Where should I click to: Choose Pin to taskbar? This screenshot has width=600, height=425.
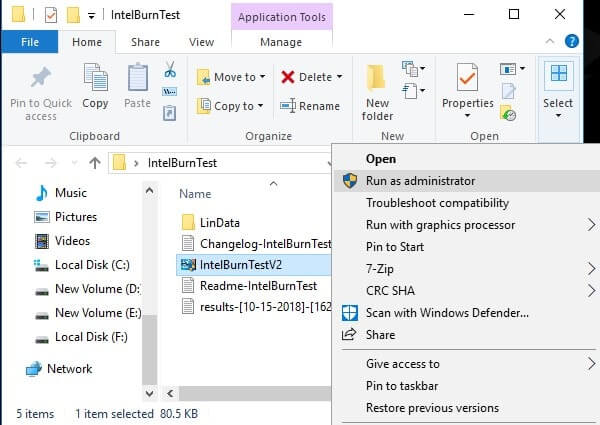coord(467,386)
